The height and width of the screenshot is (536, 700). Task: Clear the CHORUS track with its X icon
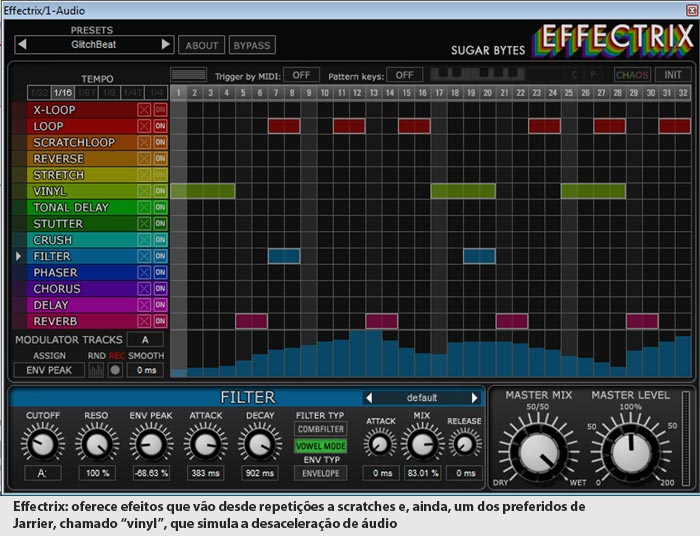coord(144,289)
